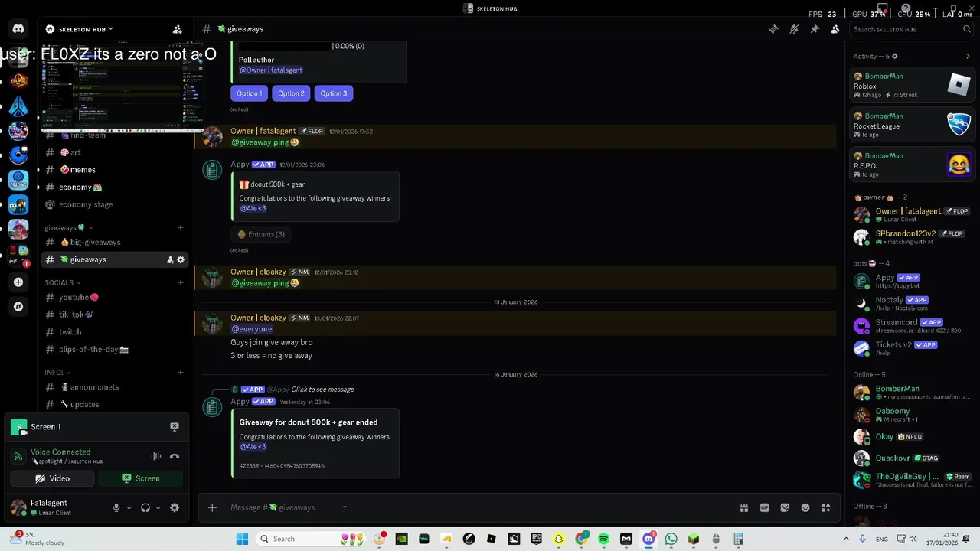Toggle channel notification mute bell
980x551 pixels.
click(x=794, y=29)
